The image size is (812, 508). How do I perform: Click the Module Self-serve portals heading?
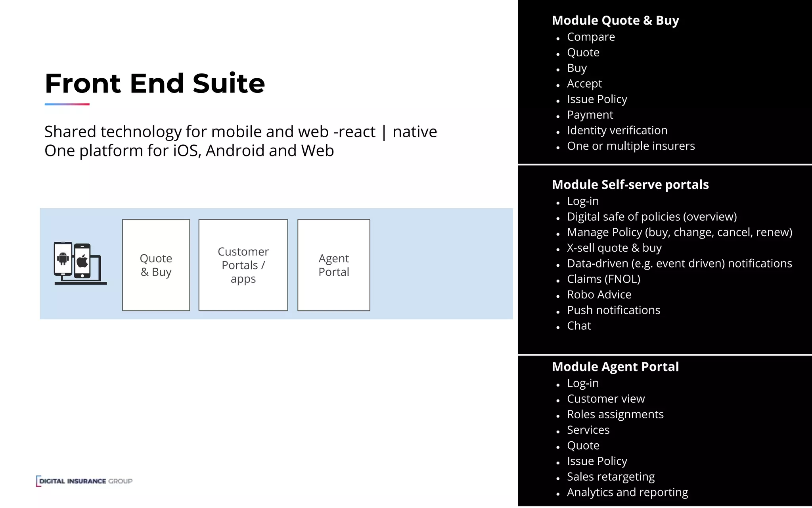630,185
